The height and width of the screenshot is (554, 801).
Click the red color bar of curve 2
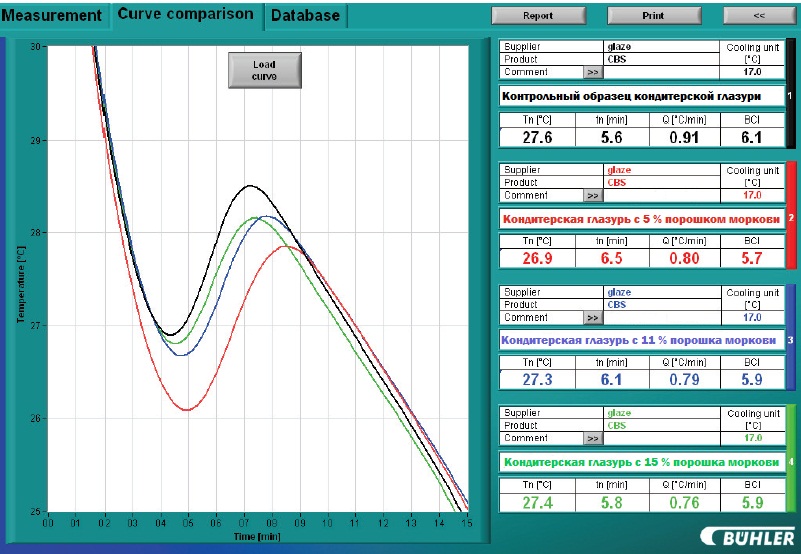(x=791, y=217)
